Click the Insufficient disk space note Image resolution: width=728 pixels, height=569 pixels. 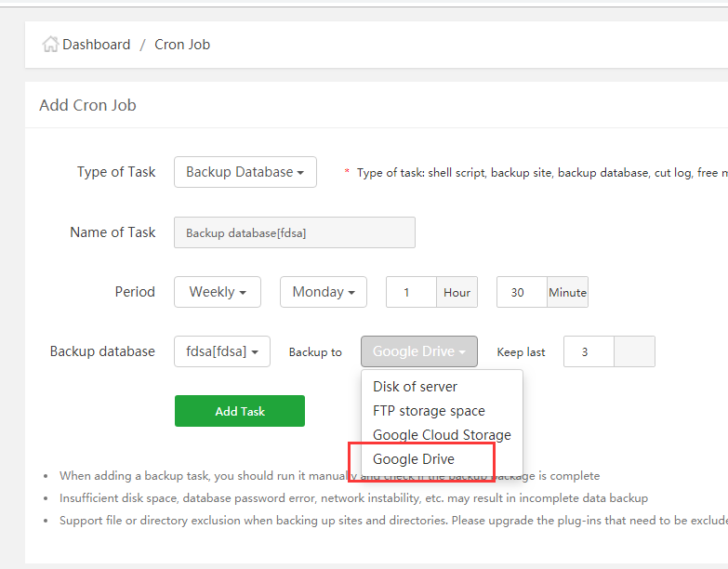coord(353,498)
